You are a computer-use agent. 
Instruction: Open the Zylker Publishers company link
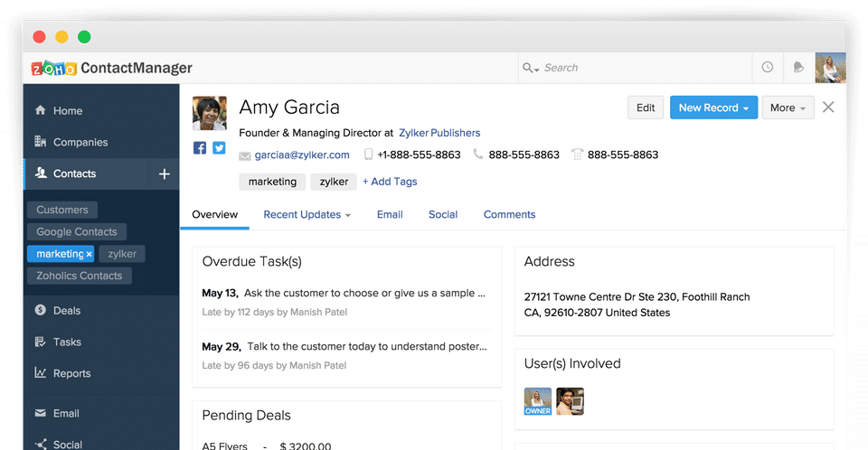click(439, 133)
